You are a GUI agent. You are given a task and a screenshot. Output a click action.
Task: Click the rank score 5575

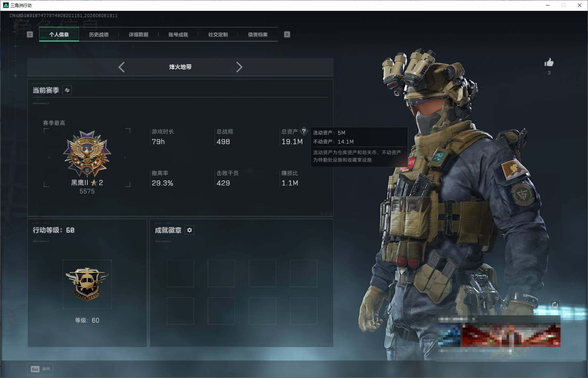click(x=87, y=191)
